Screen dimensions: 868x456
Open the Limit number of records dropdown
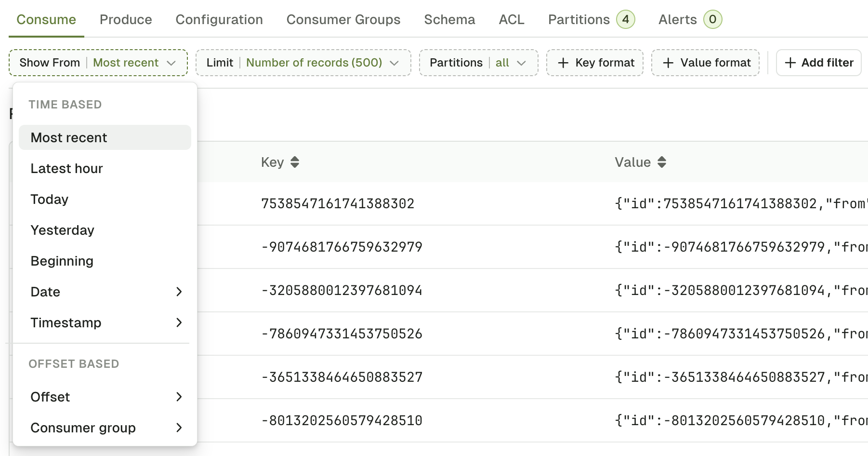(x=303, y=63)
